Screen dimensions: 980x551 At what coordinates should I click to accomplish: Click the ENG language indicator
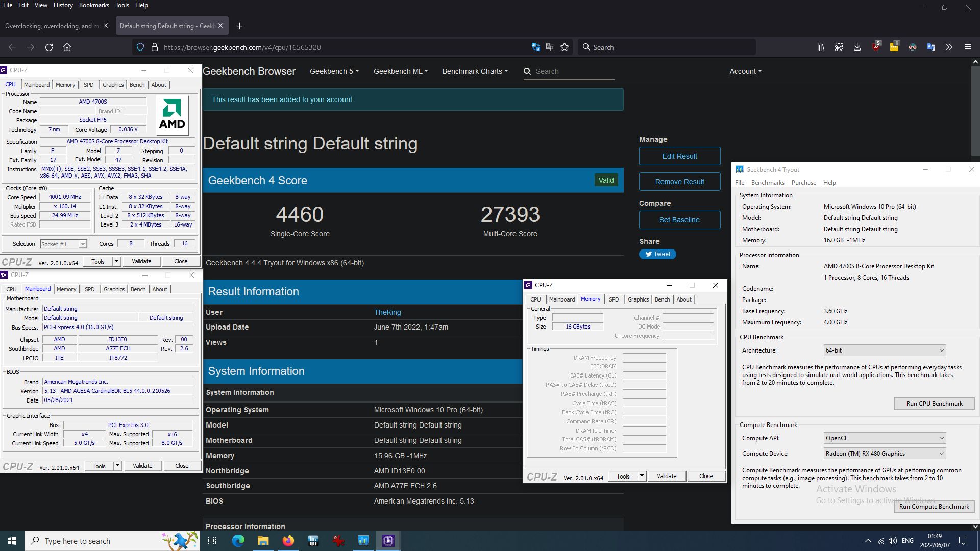[908, 541]
